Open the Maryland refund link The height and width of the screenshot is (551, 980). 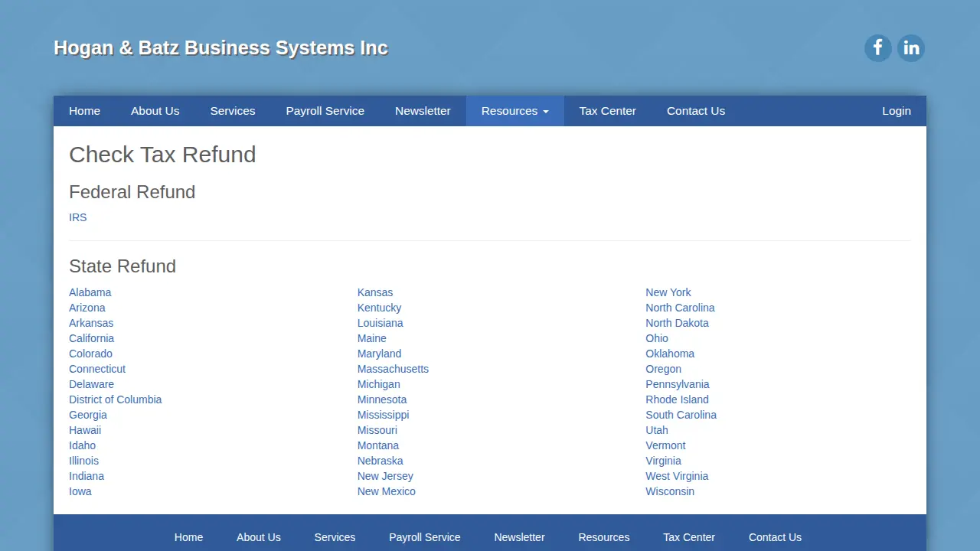point(380,354)
